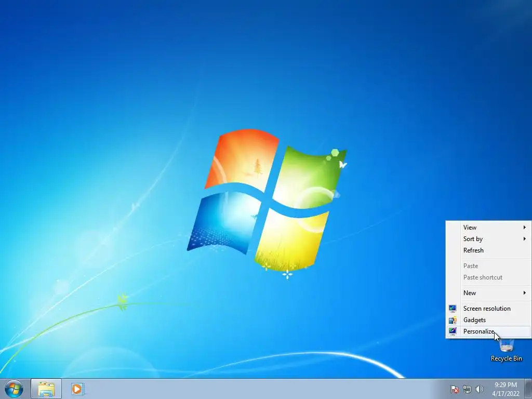
Task: Open the New submenu
Action: point(488,293)
